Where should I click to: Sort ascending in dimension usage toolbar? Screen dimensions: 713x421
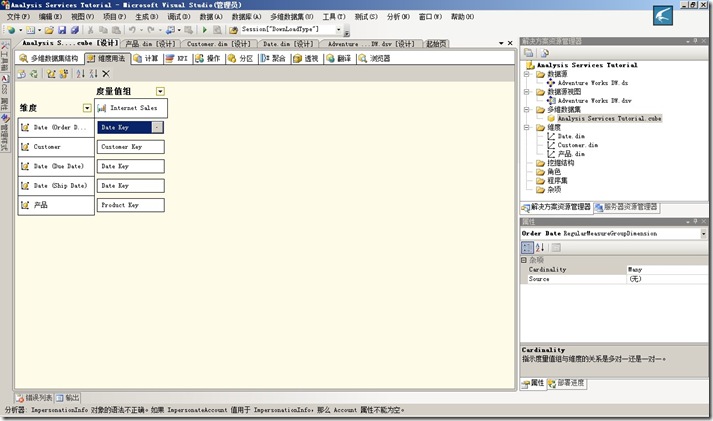pos(80,74)
